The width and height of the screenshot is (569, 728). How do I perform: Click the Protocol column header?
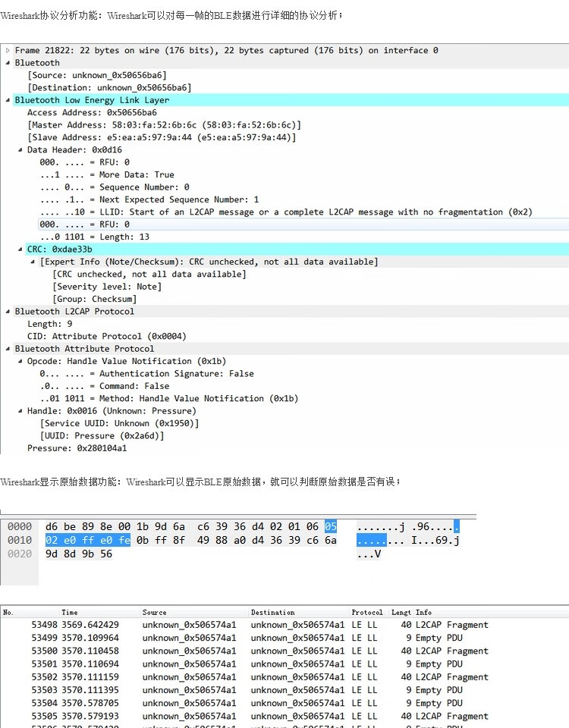coord(367,612)
